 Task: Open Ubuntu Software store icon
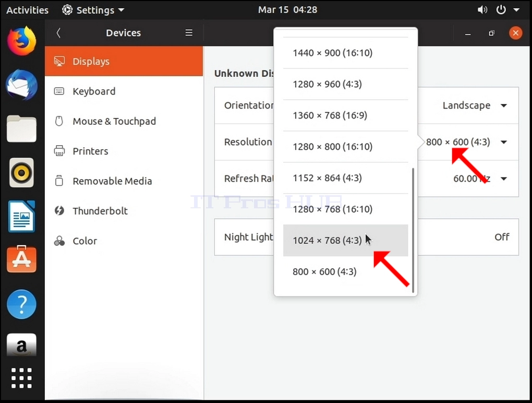pyautogui.click(x=22, y=259)
